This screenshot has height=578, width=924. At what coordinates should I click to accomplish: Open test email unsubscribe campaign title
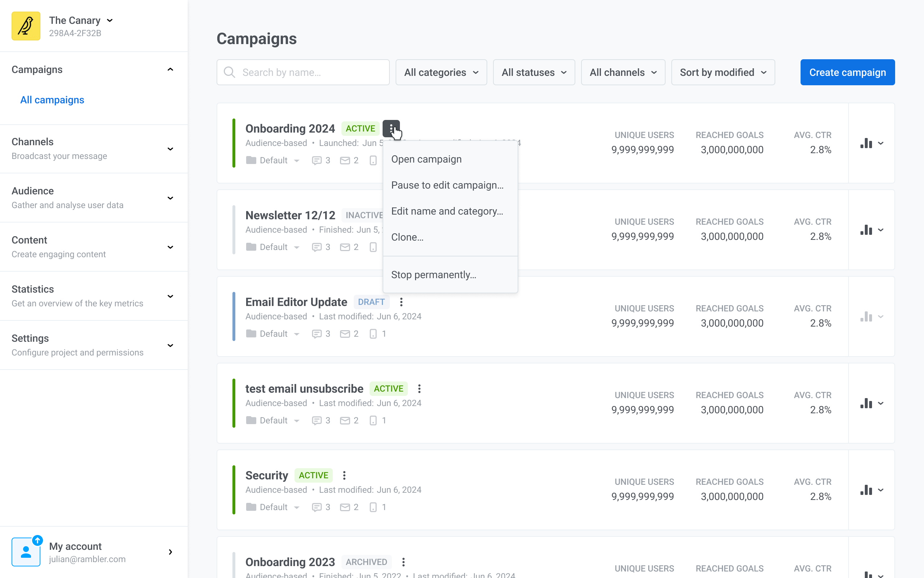[x=304, y=389]
